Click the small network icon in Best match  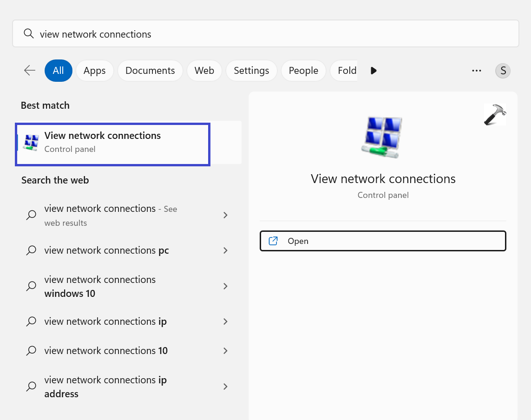pos(31,143)
